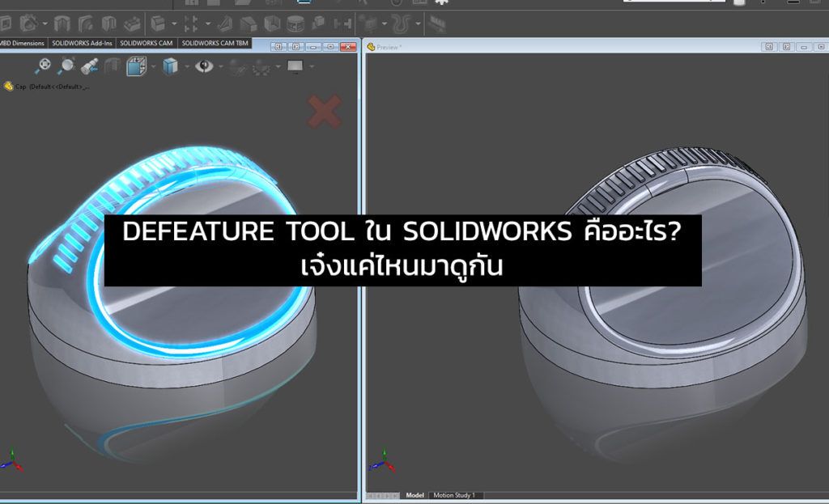Screen dimensions: 829x504
Task: Expand the Display Style dropdown arrow
Action: [187, 66]
